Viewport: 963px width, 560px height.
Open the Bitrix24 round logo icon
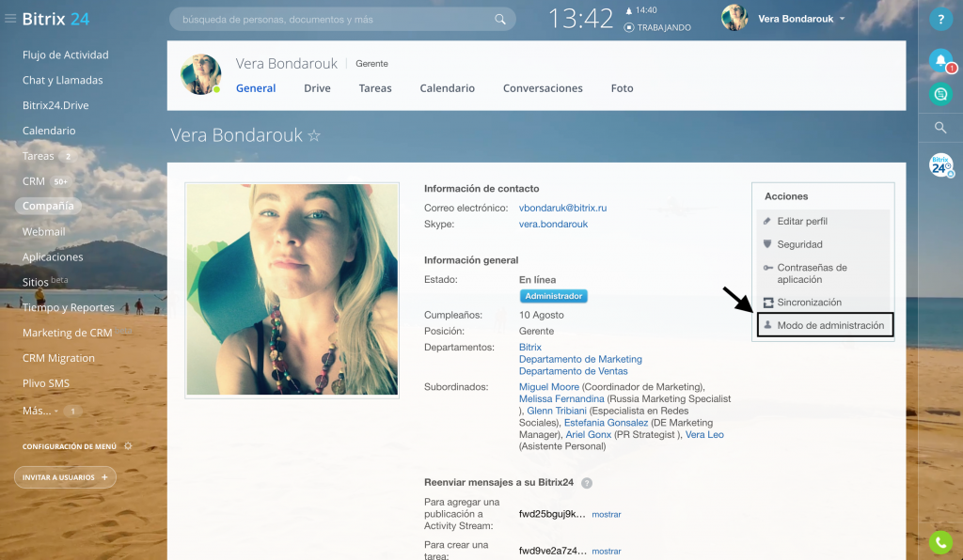940,165
